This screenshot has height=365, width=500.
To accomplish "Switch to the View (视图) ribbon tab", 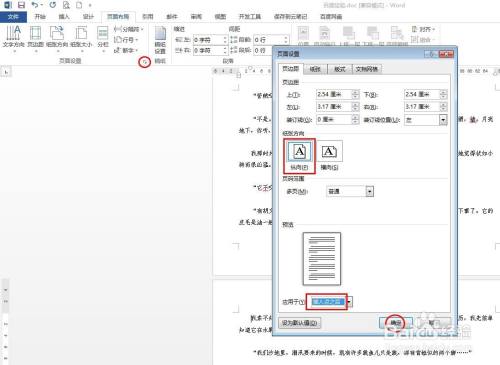I will tap(220, 17).
